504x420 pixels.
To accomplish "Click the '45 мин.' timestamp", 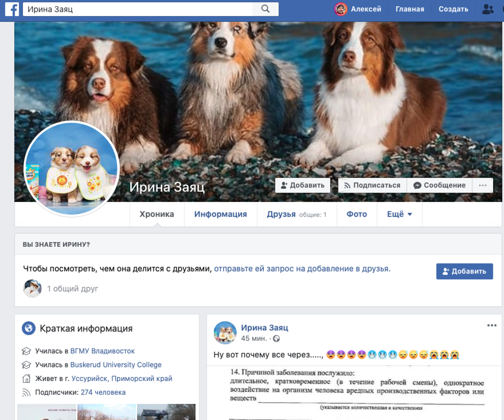I will (x=254, y=338).
